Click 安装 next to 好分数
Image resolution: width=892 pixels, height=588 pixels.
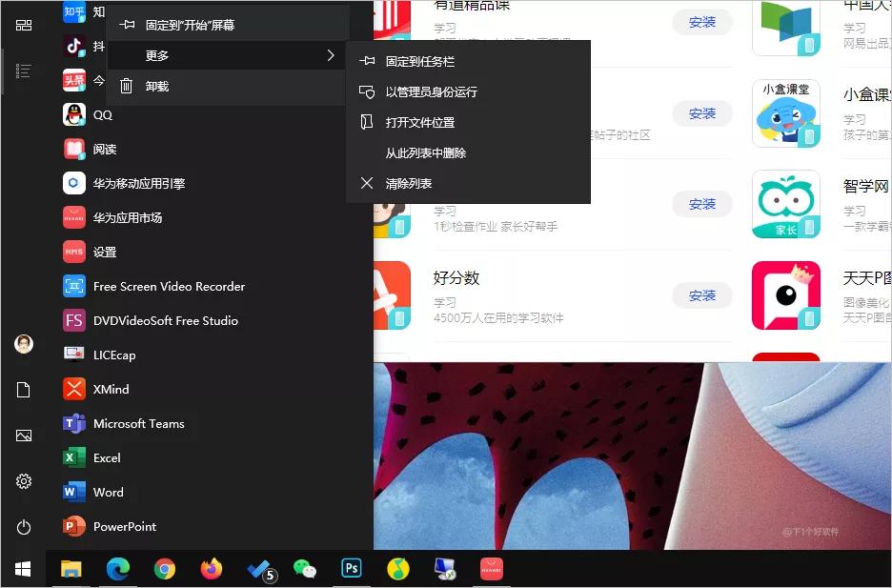701,295
